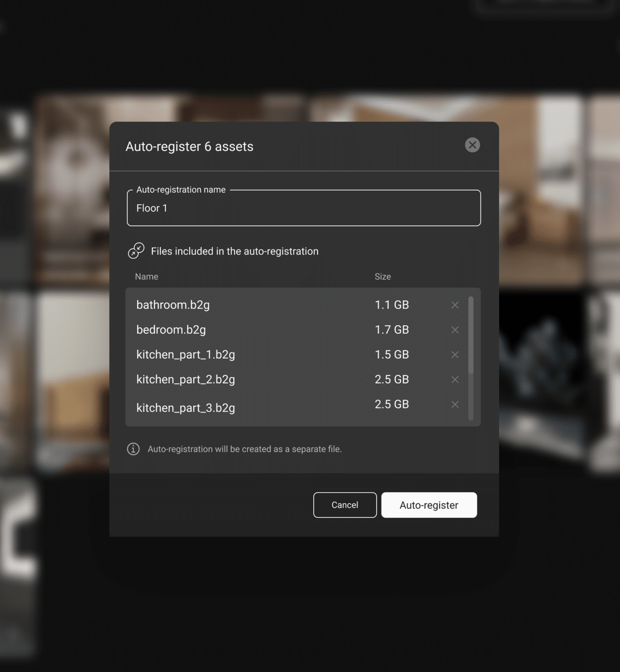Remove bedroom.b2g from the list
The height and width of the screenshot is (672, 620).
(x=455, y=330)
